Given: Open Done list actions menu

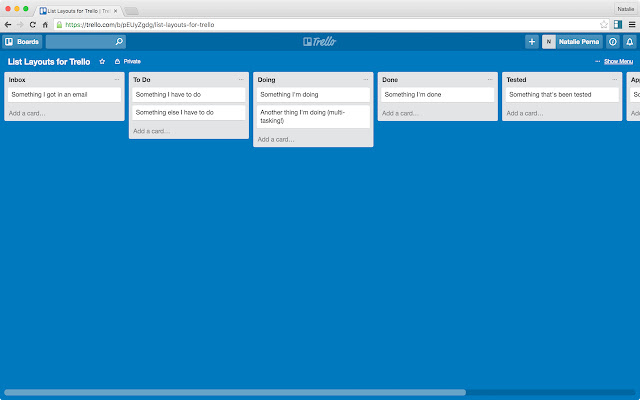Looking at the screenshot, I should tap(490, 80).
